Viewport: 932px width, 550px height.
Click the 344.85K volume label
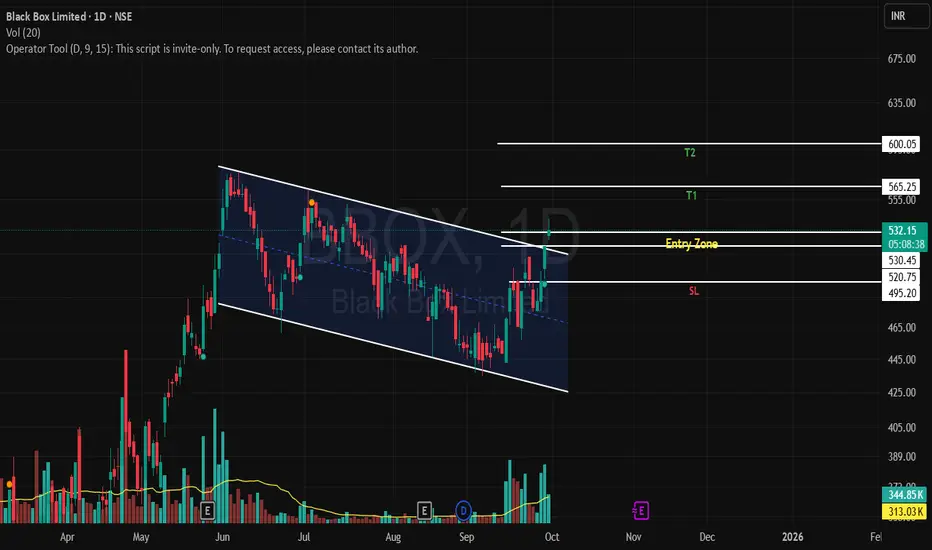click(905, 495)
